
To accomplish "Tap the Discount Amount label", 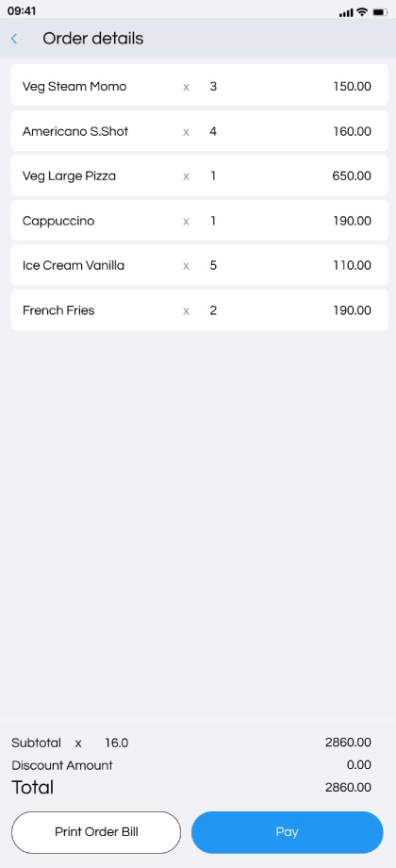I will click(x=62, y=765).
